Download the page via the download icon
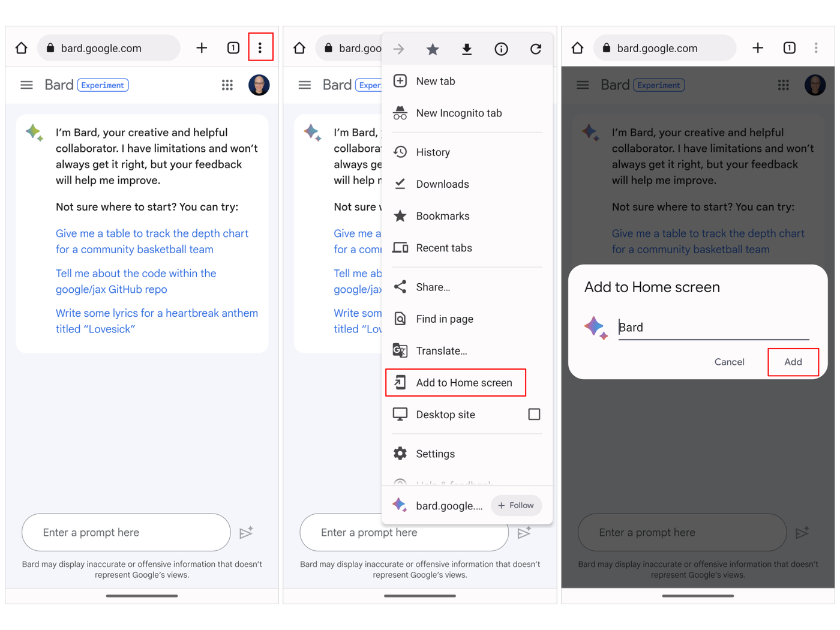840x630 pixels. (x=467, y=49)
